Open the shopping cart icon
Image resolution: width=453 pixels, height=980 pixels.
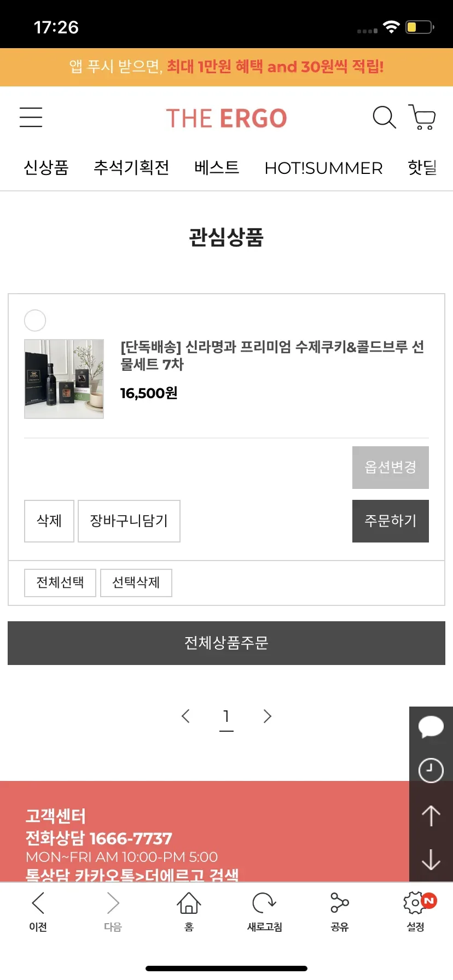pos(422,117)
